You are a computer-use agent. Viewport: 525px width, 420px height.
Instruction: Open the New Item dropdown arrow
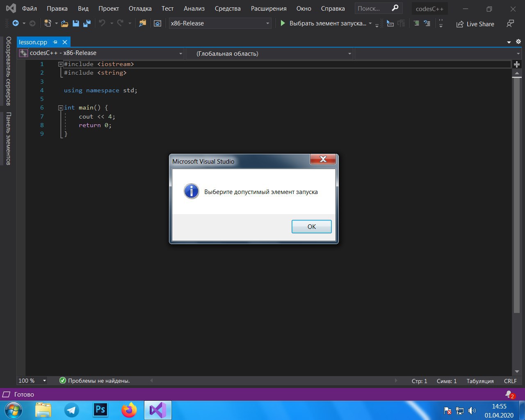(x=56, y=23)
